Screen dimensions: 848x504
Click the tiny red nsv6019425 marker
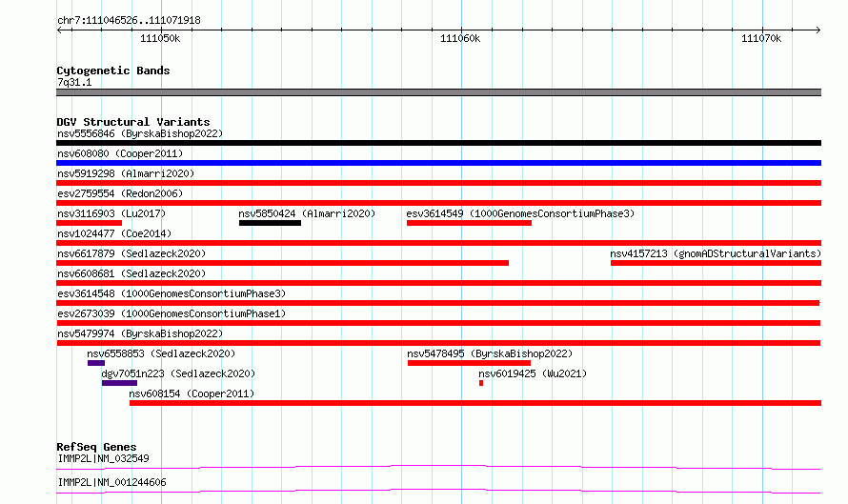pos(481,383)
